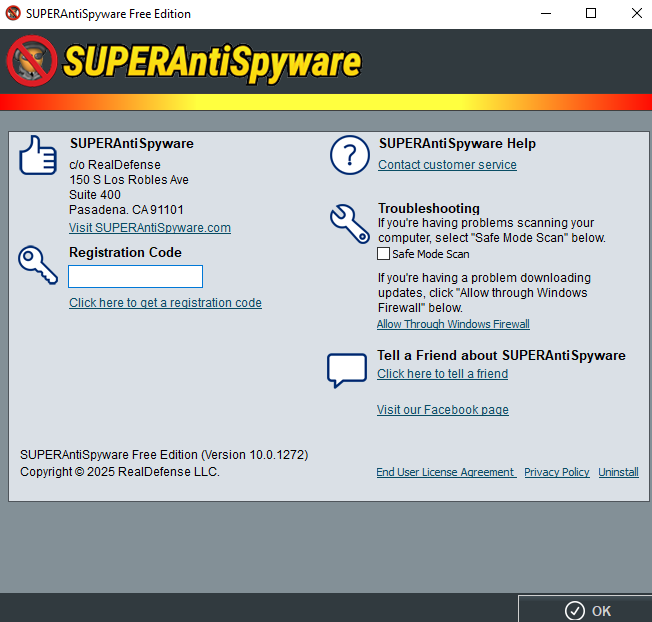Open Visit our Facebook page link
The width and height of the screenshot is (652, 622).
[443, 410]
